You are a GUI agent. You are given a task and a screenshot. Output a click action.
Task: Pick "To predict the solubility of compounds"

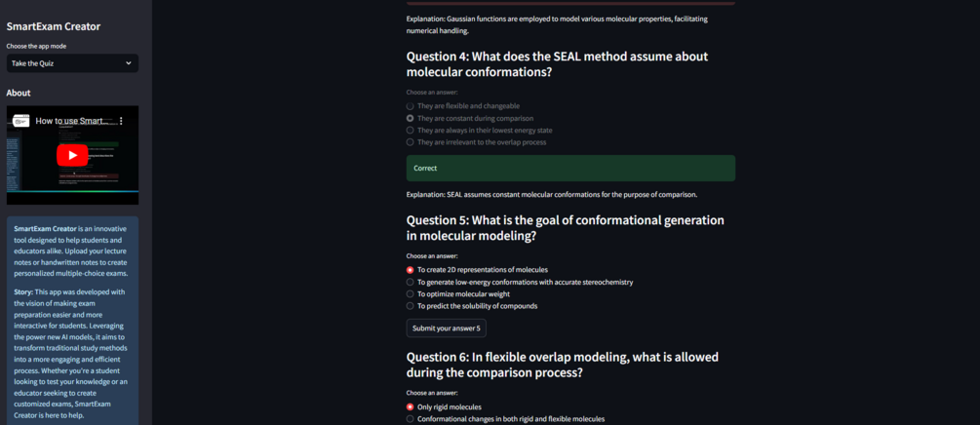pos(411,306)
